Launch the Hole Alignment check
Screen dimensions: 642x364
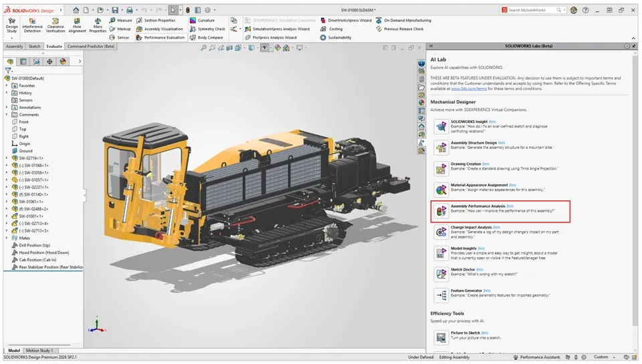[77, 25]
